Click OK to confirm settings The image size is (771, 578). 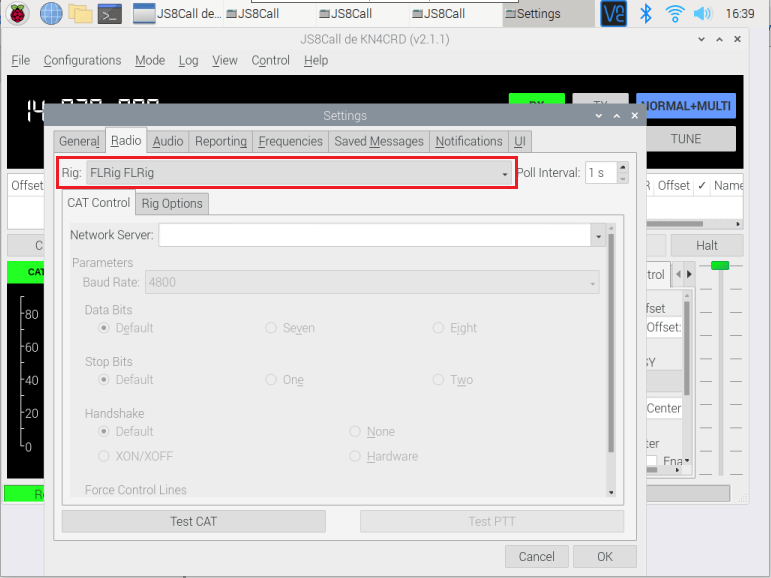[x=604, y=556]
